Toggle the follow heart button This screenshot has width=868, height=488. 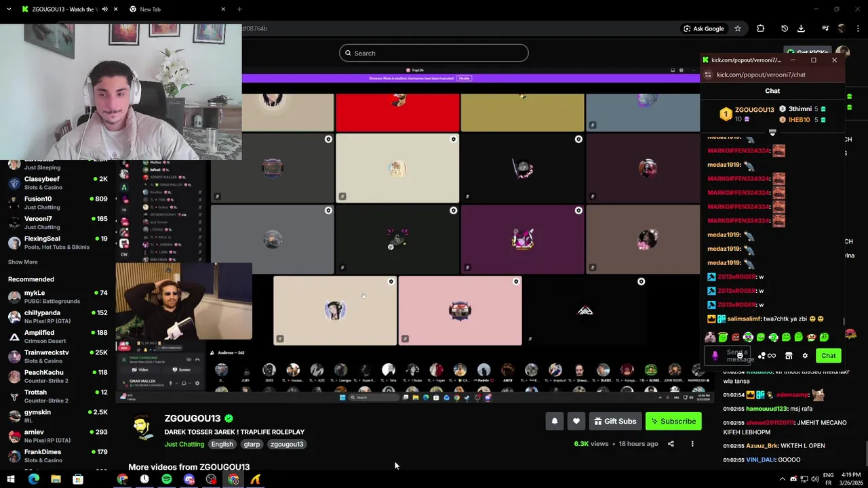576,422
